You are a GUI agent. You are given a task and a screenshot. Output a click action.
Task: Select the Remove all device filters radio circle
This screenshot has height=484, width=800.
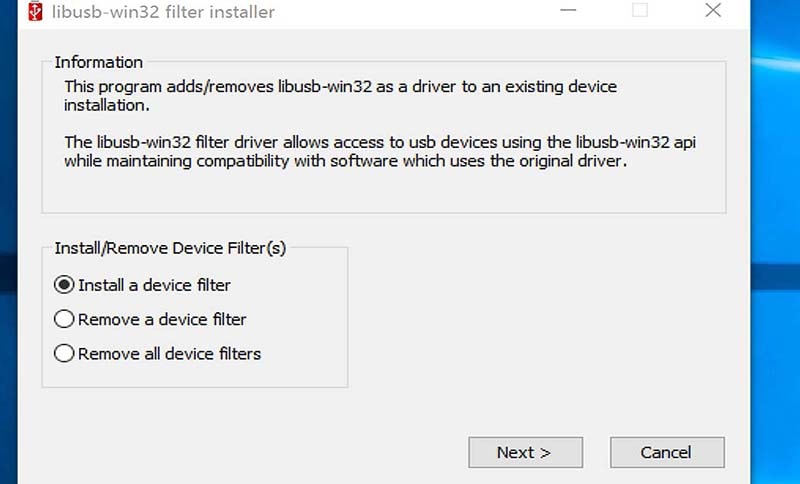pos(64,353)
